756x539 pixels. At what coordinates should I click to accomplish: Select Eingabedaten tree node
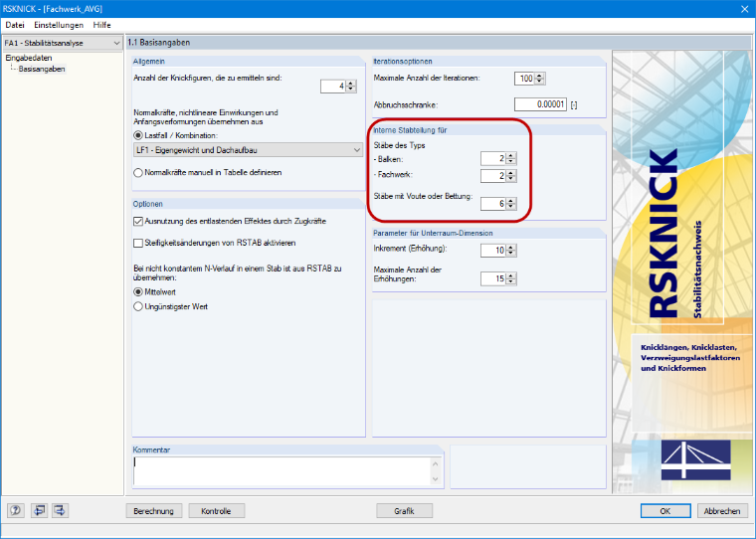29,58
